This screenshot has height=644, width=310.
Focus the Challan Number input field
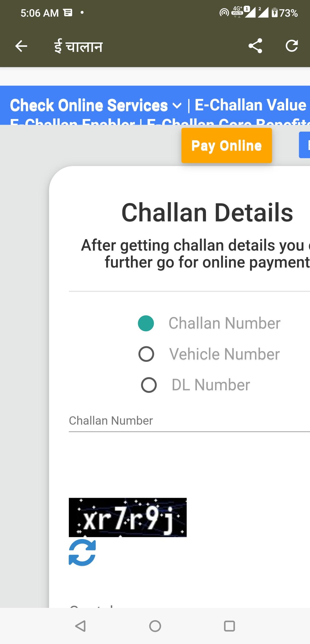pyautogui.click(x=189, y=421)
